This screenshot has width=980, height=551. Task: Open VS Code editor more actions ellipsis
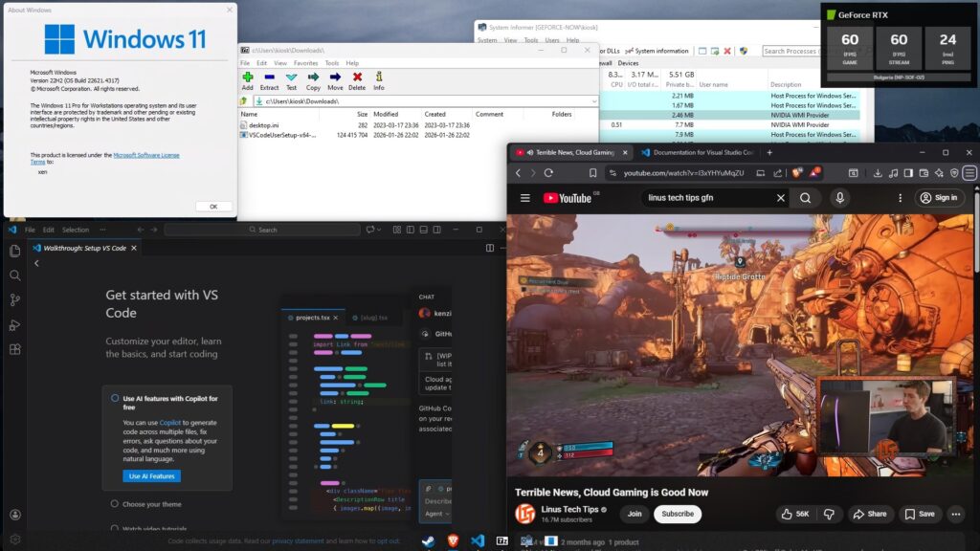[x=502, y=248]
